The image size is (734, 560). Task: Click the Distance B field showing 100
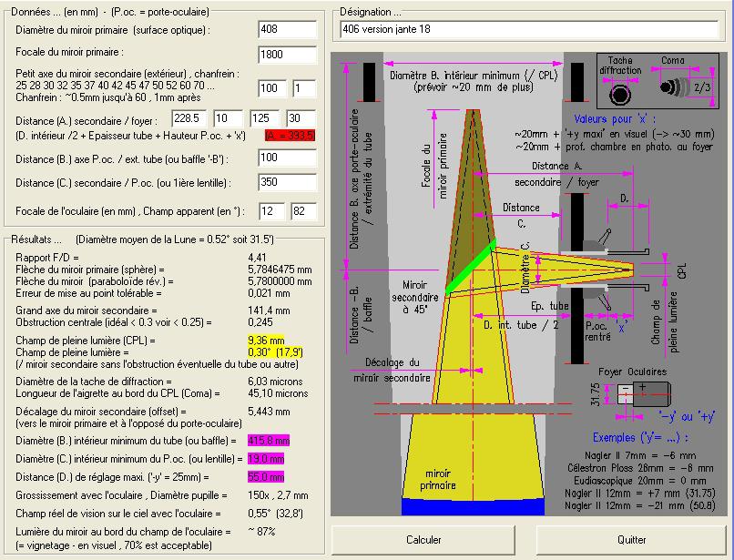click(x=288, y=158)
